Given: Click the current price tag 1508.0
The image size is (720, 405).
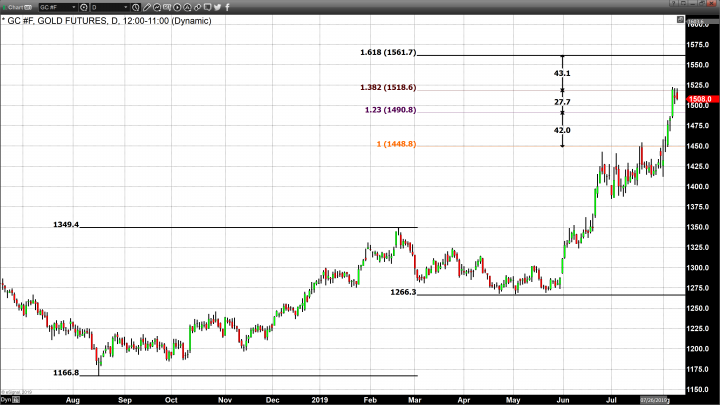Looking at the screenshot, I should coord(699,99).
